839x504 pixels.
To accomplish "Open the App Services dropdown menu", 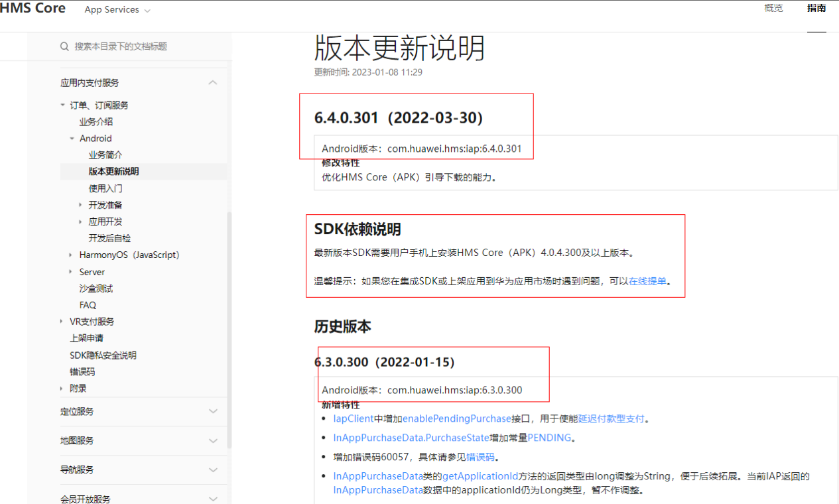I will [117, 10].
